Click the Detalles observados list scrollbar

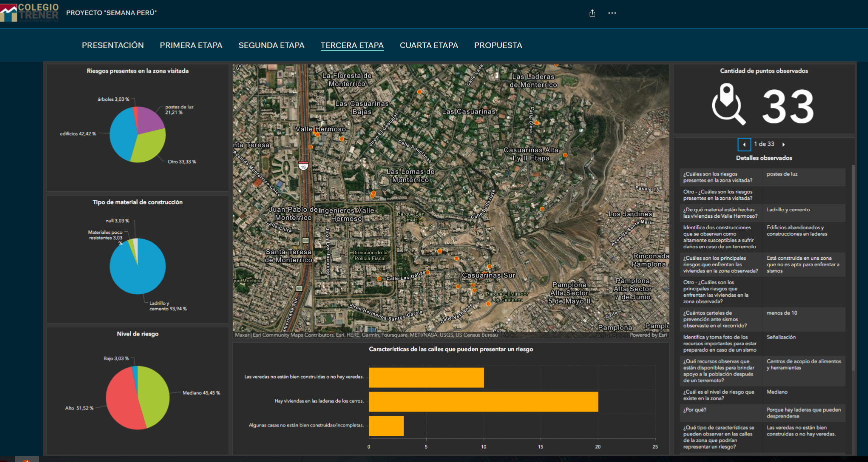(853, 267)
